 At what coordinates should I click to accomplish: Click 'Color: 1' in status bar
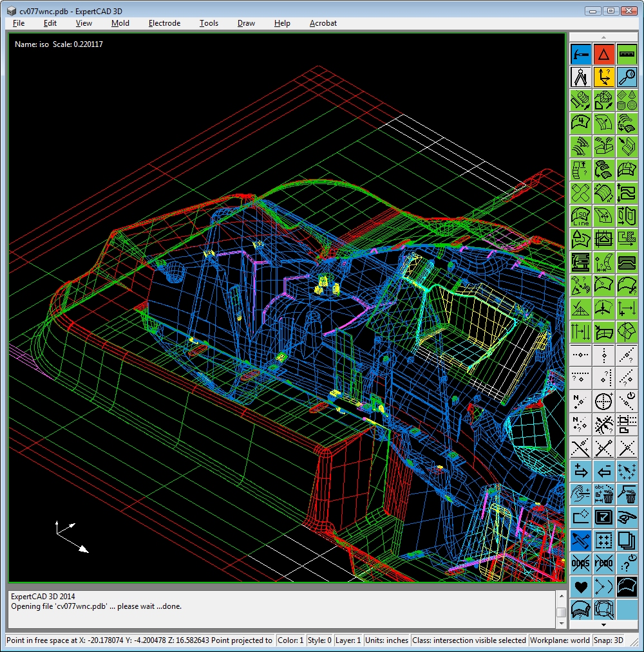pos(290,640)
